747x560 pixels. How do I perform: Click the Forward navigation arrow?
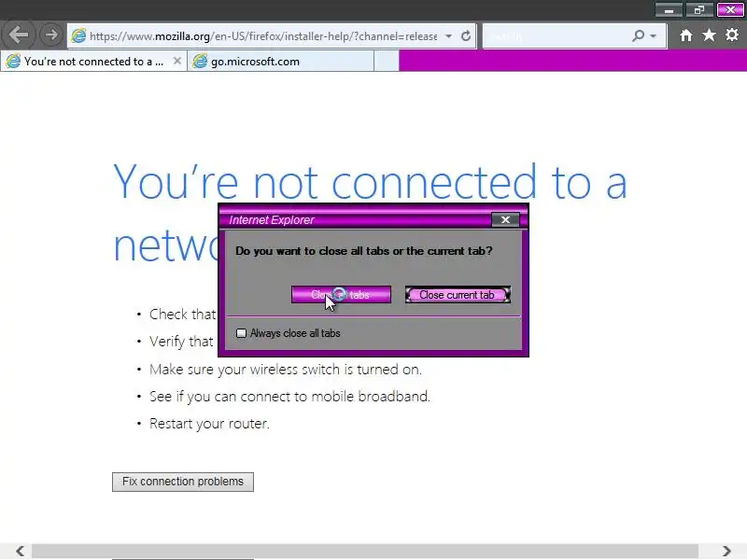point(51,35)
